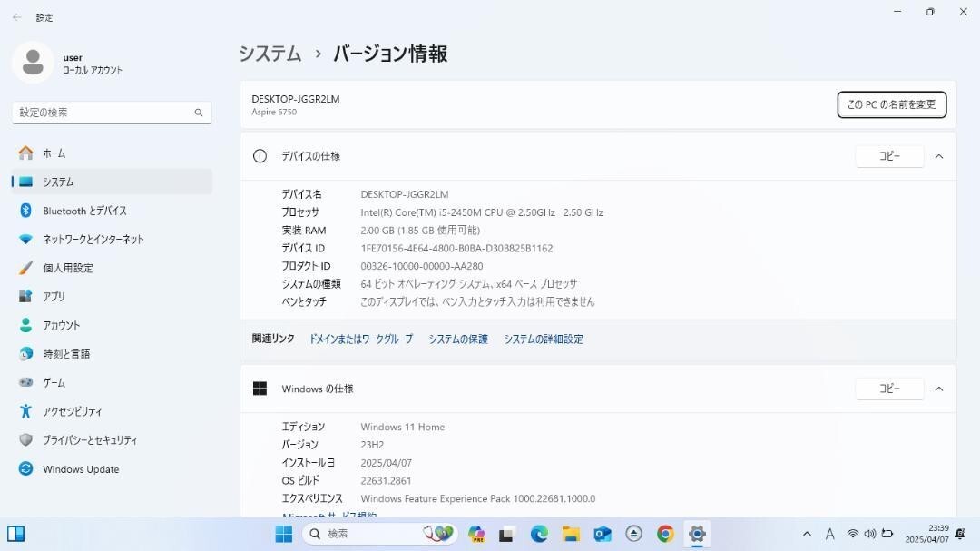Open the Start menu
Viewport: 980px width, 551px height.
coord(284,534)
